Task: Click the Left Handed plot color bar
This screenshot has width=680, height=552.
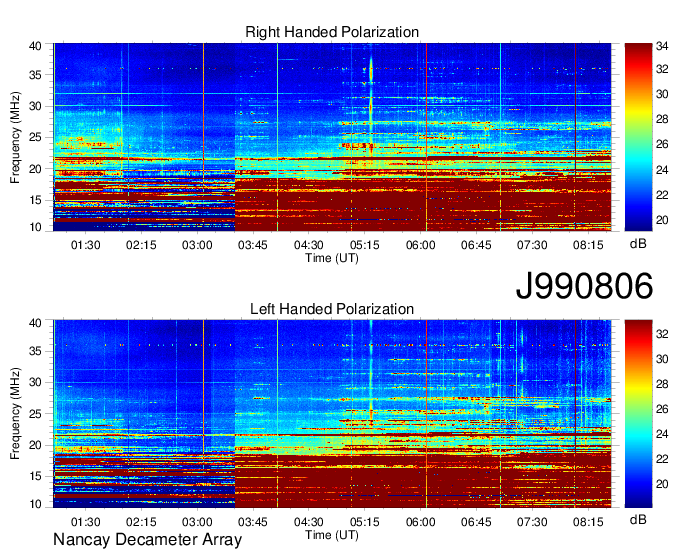Action: tap(638, 413)
